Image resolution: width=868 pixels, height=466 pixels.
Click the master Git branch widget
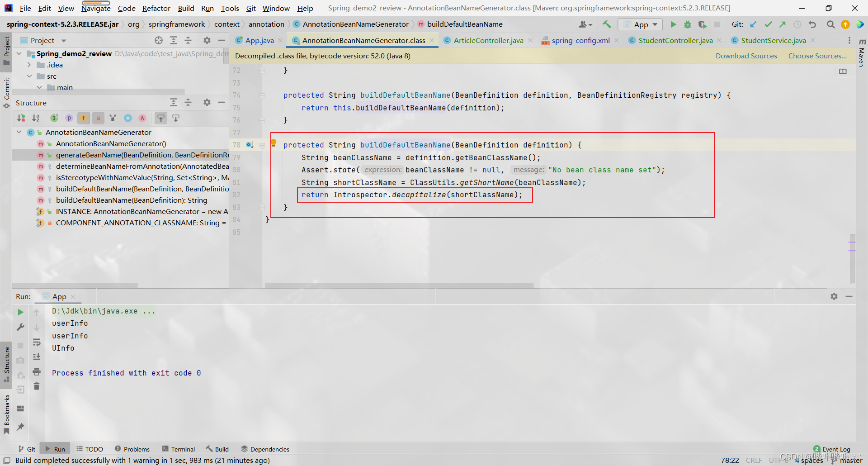846,460
